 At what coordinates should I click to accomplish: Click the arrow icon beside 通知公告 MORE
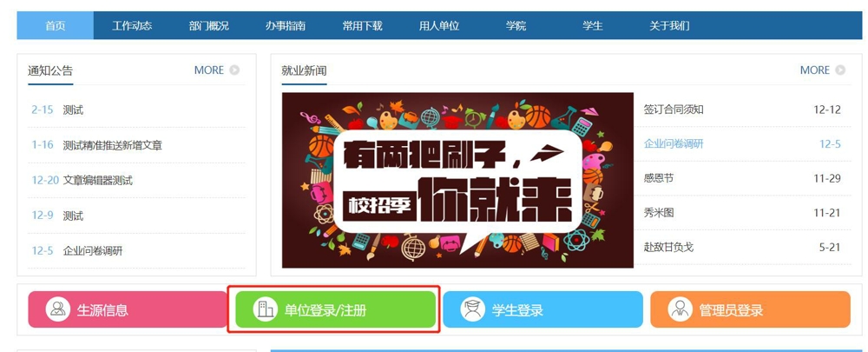tap(234, 70)
